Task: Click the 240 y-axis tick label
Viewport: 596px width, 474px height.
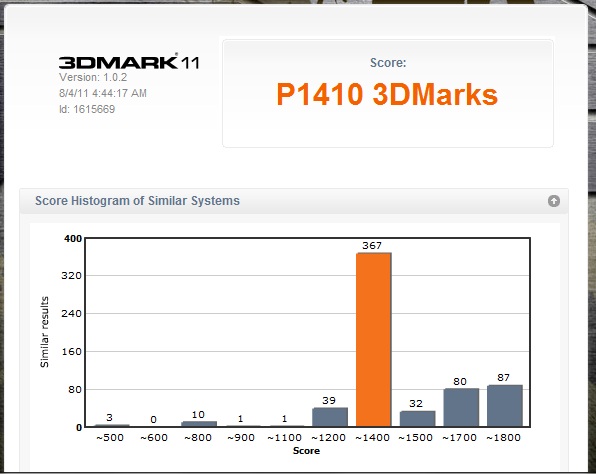Action: (x=71, y=314)
